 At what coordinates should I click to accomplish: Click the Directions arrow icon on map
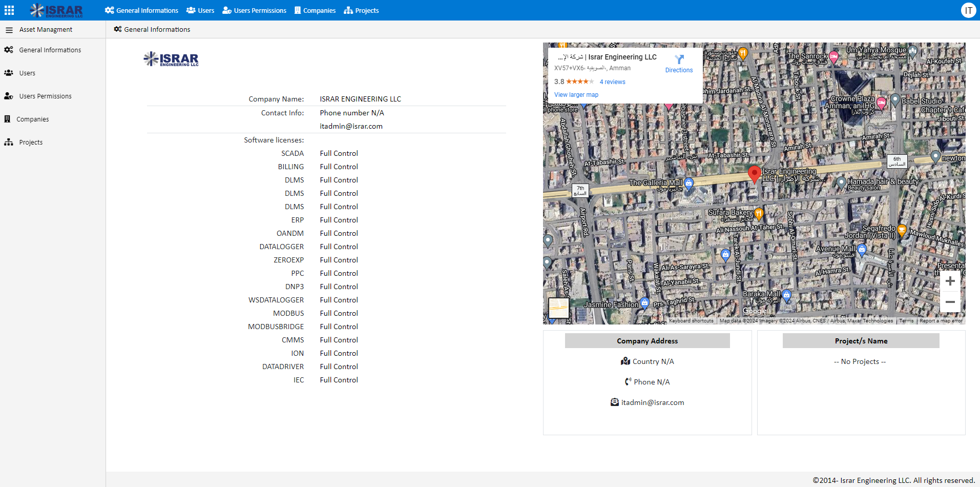pyautogui.click(x=679, y=60)
